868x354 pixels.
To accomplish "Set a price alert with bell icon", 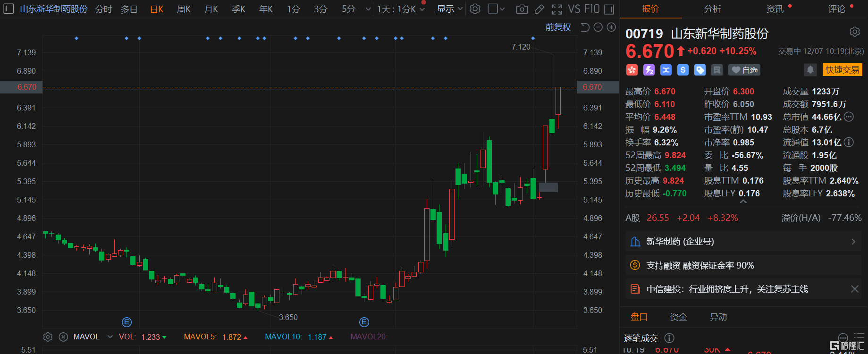I will pyautogui.click(x=810, y=70).
